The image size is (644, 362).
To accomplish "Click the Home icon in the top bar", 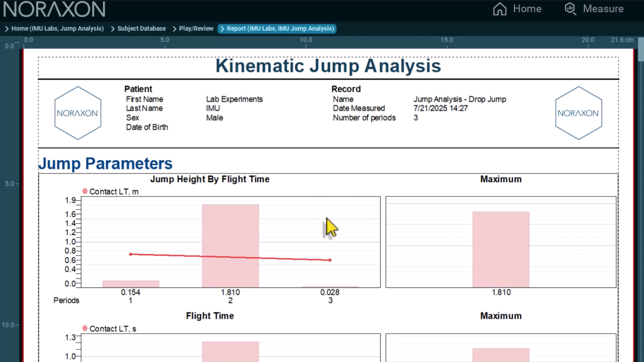I will 499,9.
